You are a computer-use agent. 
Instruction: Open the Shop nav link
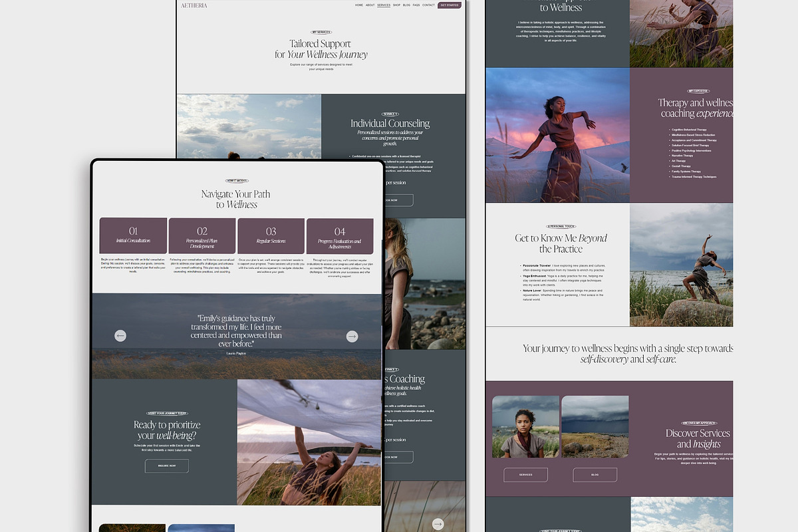click(x=396, y=5)
